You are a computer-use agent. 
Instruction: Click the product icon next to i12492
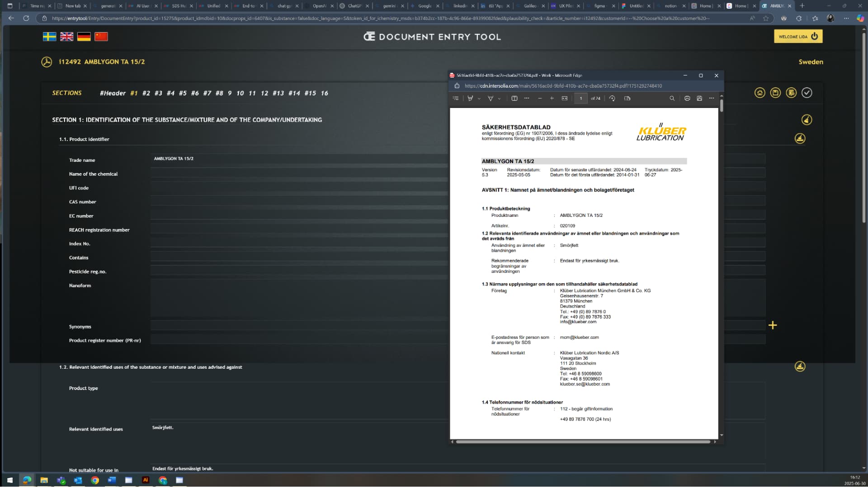point(47,62)
